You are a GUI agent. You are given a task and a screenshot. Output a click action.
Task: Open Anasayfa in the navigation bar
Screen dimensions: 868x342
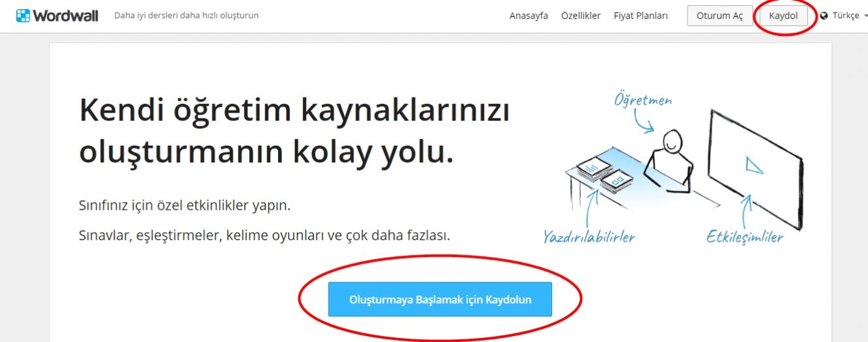[x=529, y=16]
